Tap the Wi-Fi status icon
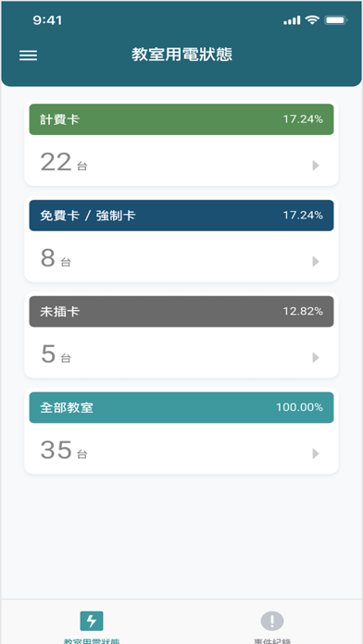Viewport: 363px width, 644px height. tap(312, 19)
